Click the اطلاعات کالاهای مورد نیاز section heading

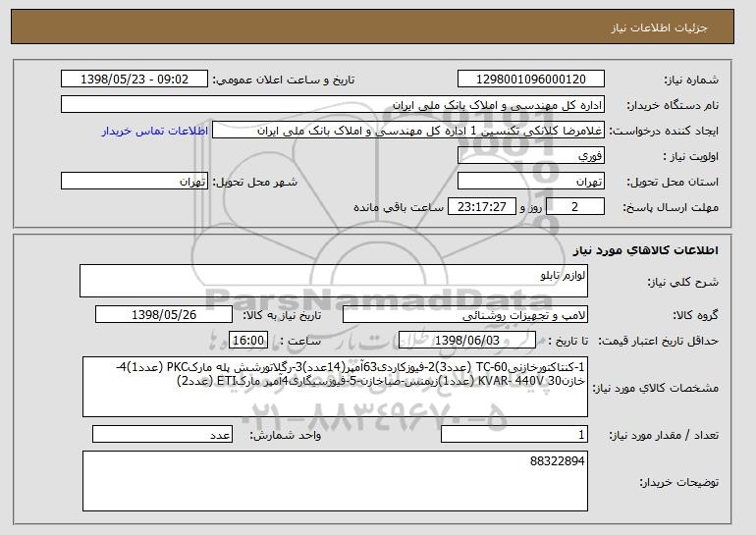tap(646, 249)
